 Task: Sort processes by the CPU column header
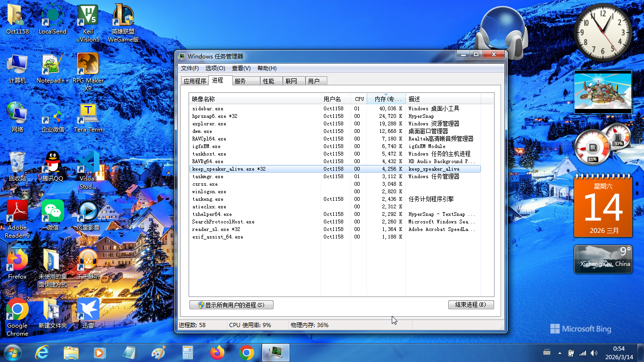click(x=359, y=99)
